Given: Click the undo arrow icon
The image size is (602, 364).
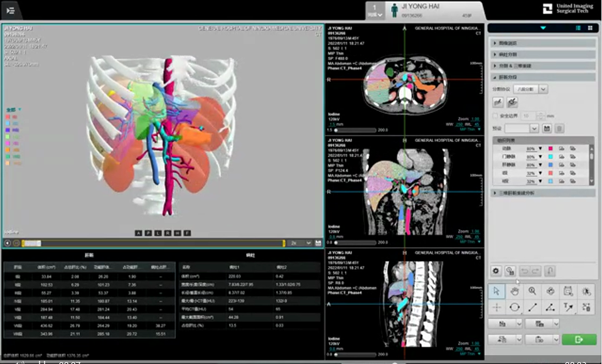Looking at the screenshot, I should point(524,271).
